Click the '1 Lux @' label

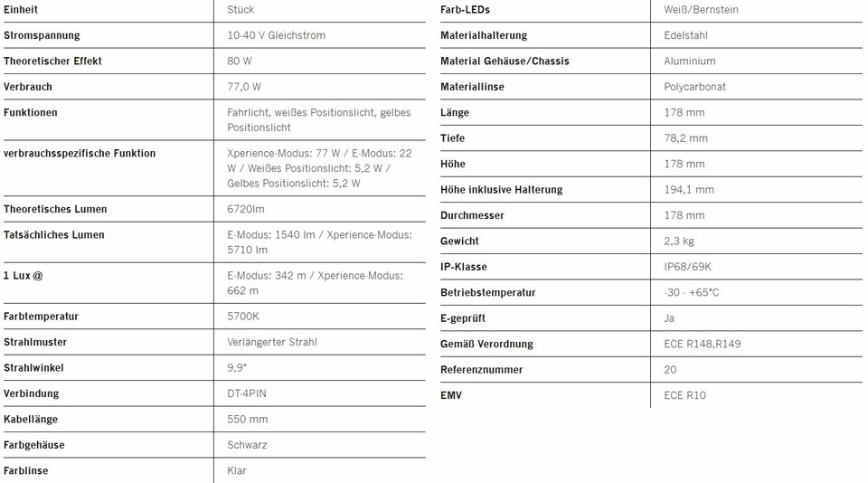24,276
